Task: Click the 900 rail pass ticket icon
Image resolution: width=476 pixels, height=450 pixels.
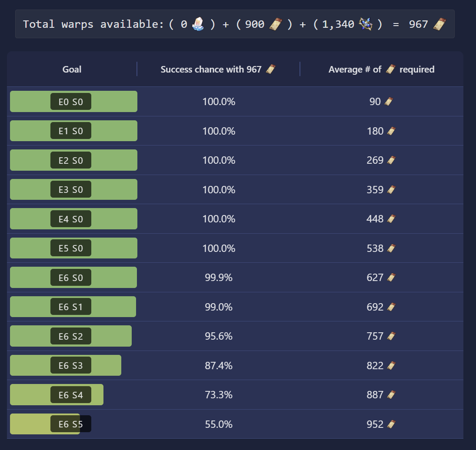Action: pos(276,24)
